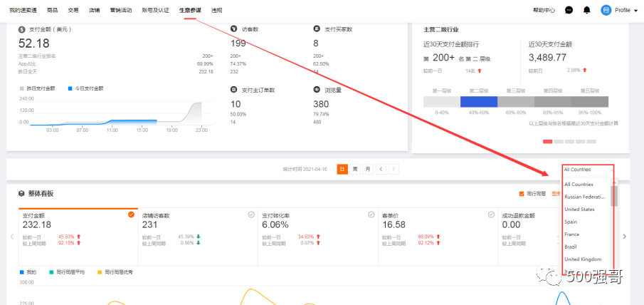Image resolution: width=644 pixels, height=305 pixels.
Task: Open the notification bell
Action: (586, 10)
